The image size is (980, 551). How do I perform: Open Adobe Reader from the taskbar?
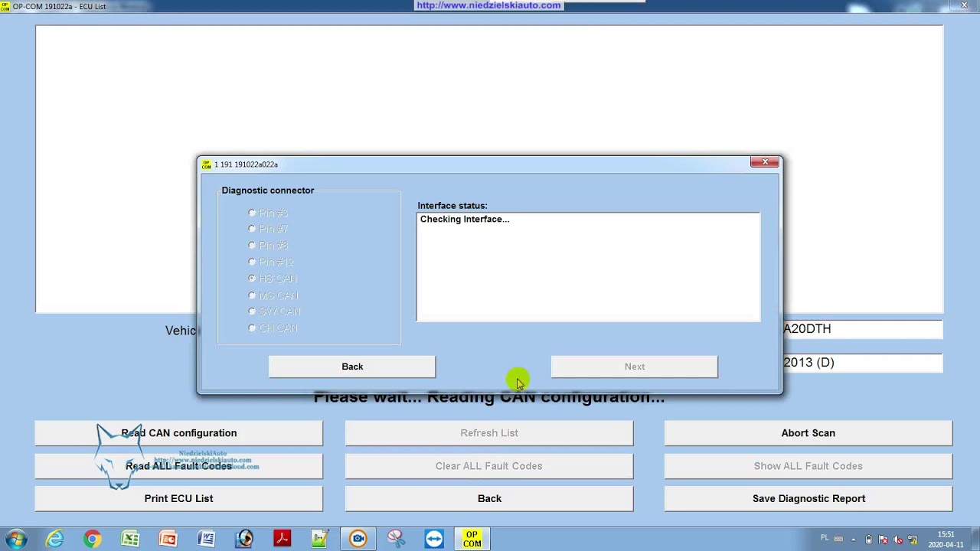click(x=282, y=539)
